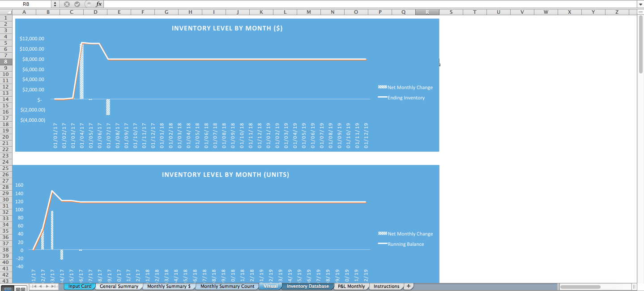The height and width of the screenshot is (291, 644).
Task: Open the Name Box dropdown stepper
Action: coord(55,4)
